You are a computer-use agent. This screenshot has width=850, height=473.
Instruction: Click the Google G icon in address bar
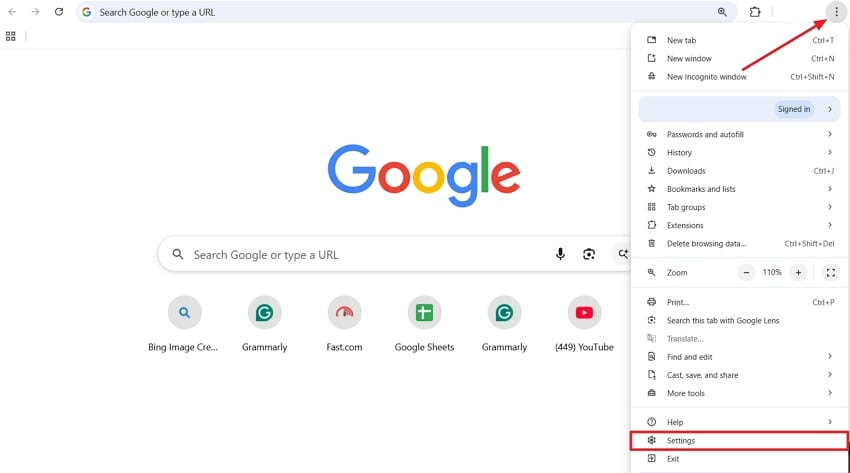pyautogui.click(x=87, y=12)
